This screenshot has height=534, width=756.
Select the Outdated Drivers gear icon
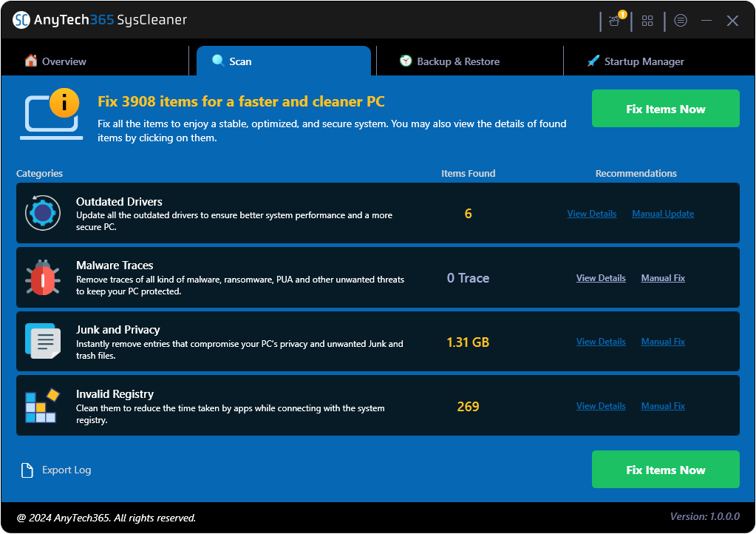[x=42, y=213]
